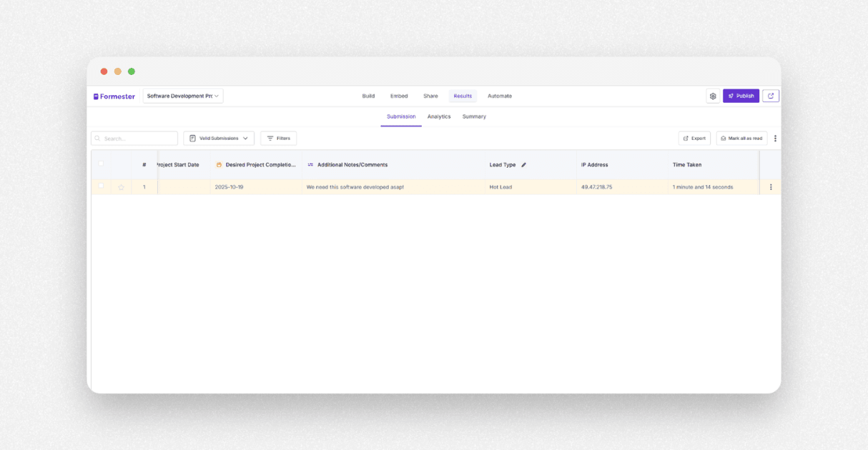
Task: View the Summary sub-tab
Action: [x=474, y=116]
